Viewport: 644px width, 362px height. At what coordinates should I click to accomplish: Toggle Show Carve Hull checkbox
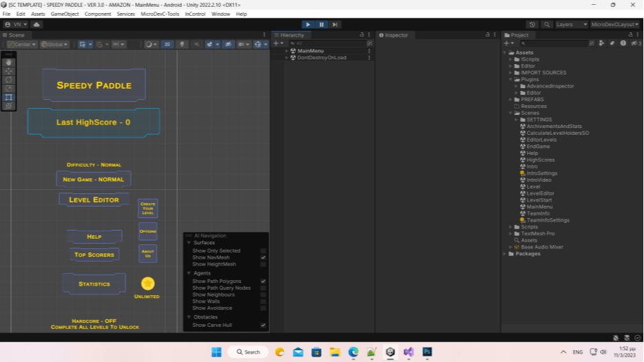coord(263,325)
